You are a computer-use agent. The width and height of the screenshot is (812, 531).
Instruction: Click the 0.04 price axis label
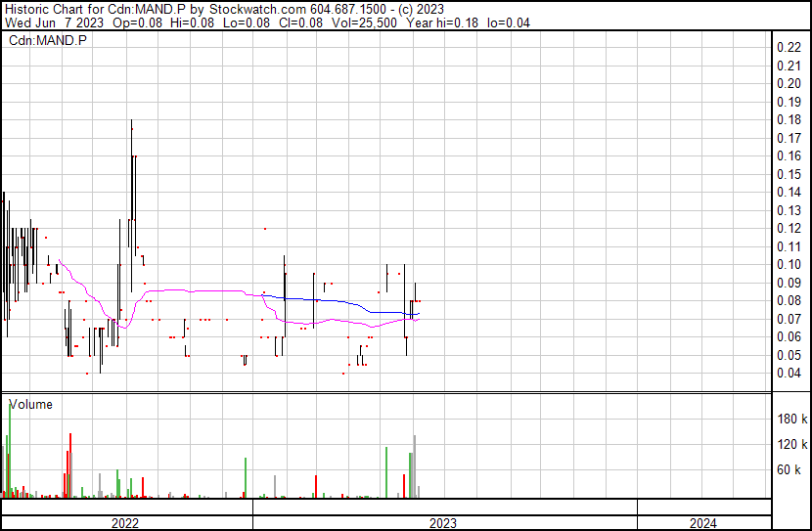[x=788, y=374]
